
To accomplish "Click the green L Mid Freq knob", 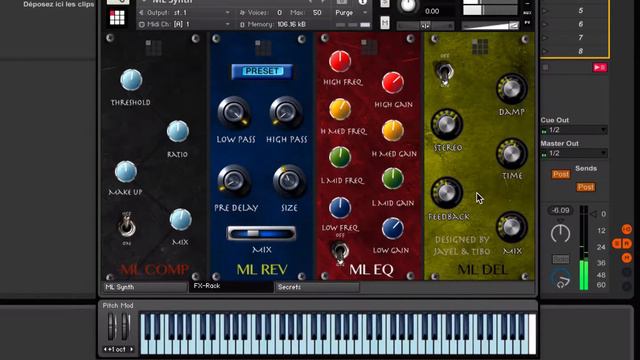I will point(340,158).
